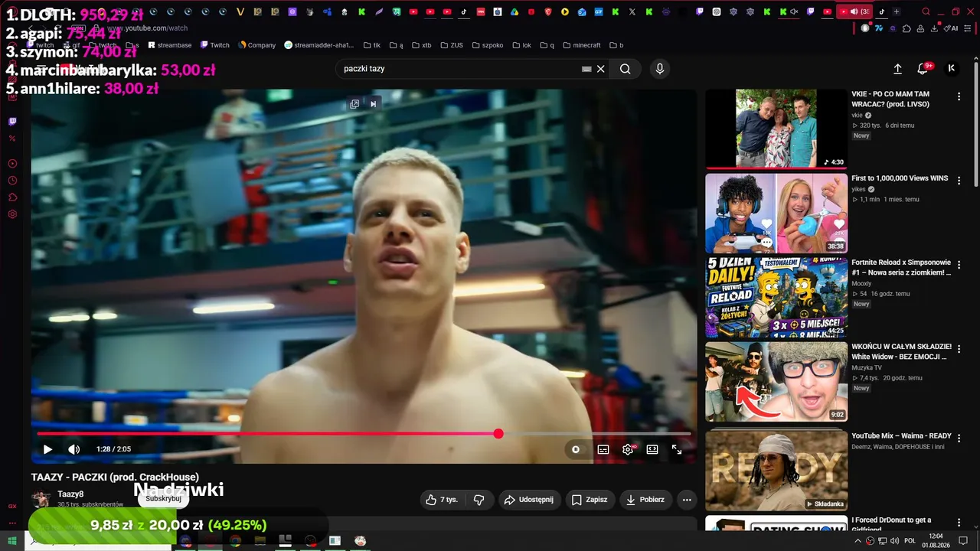Mute the video player volume

73,449
